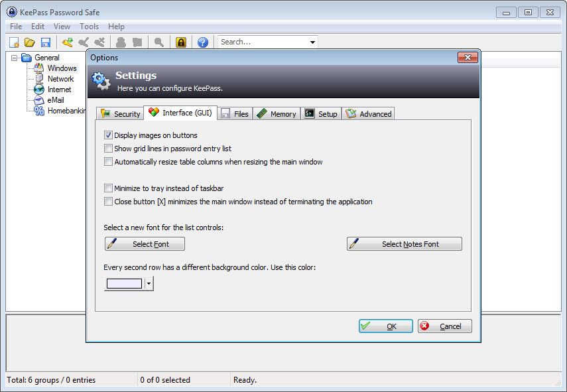Click the Delete Entry key icon

99,42
